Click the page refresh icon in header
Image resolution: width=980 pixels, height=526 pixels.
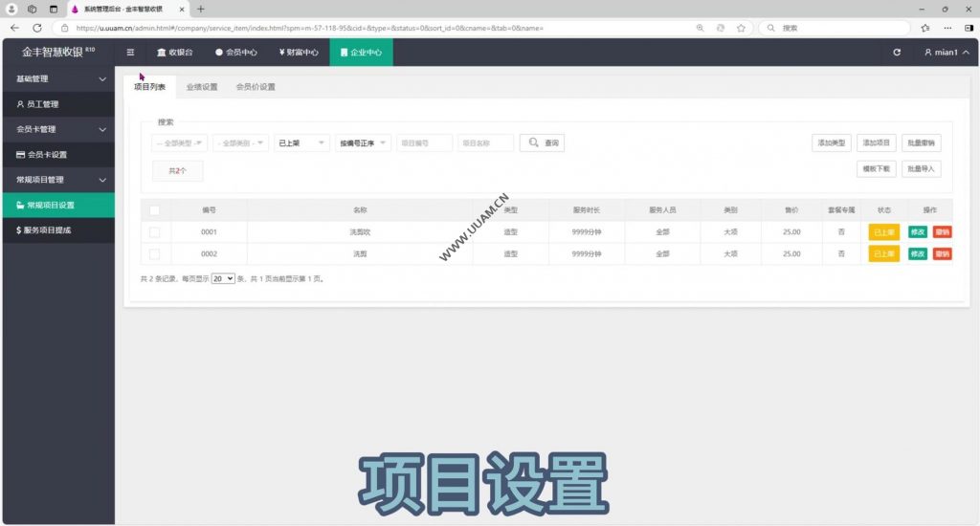897,53
